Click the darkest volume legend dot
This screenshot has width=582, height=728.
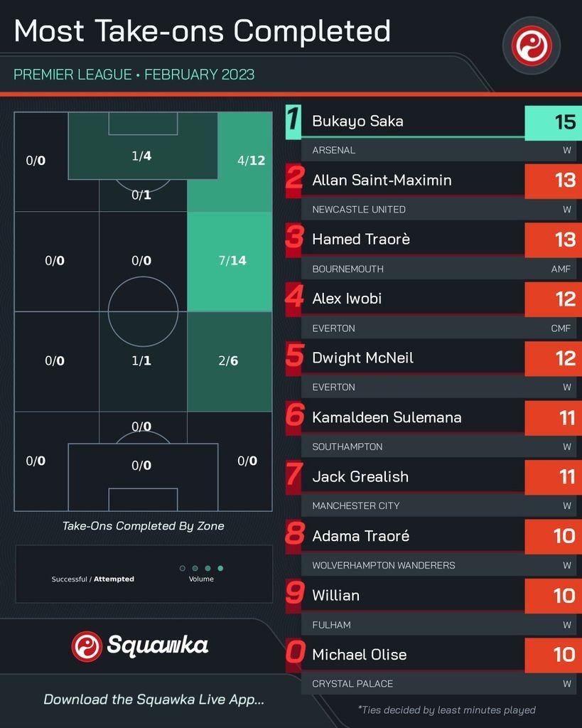click(183, 568)
